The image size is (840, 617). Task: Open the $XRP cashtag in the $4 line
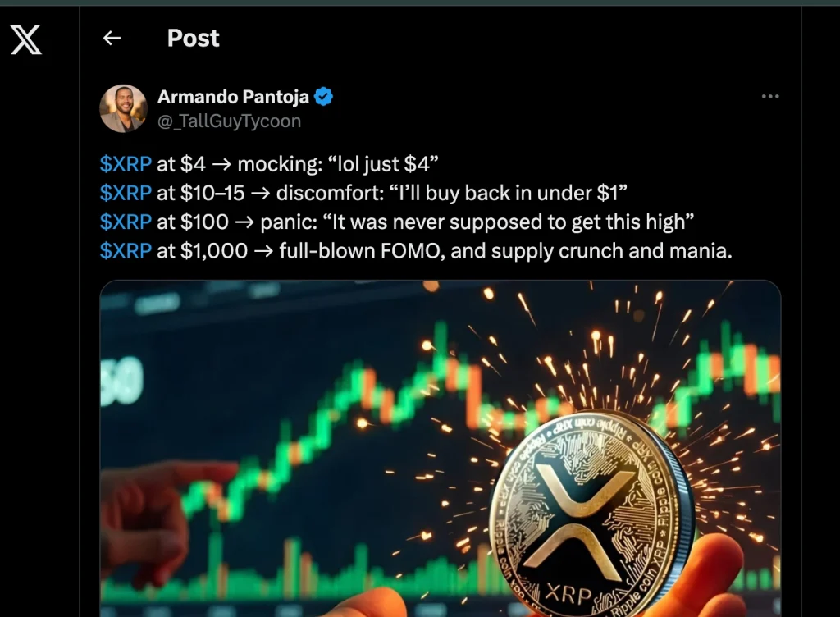(x=126, y=164)
